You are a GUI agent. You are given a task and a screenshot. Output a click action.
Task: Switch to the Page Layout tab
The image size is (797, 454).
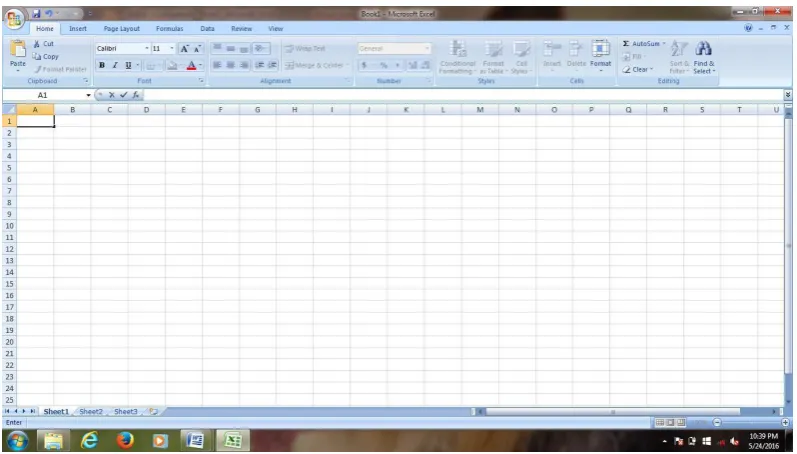tap(121, 29)
